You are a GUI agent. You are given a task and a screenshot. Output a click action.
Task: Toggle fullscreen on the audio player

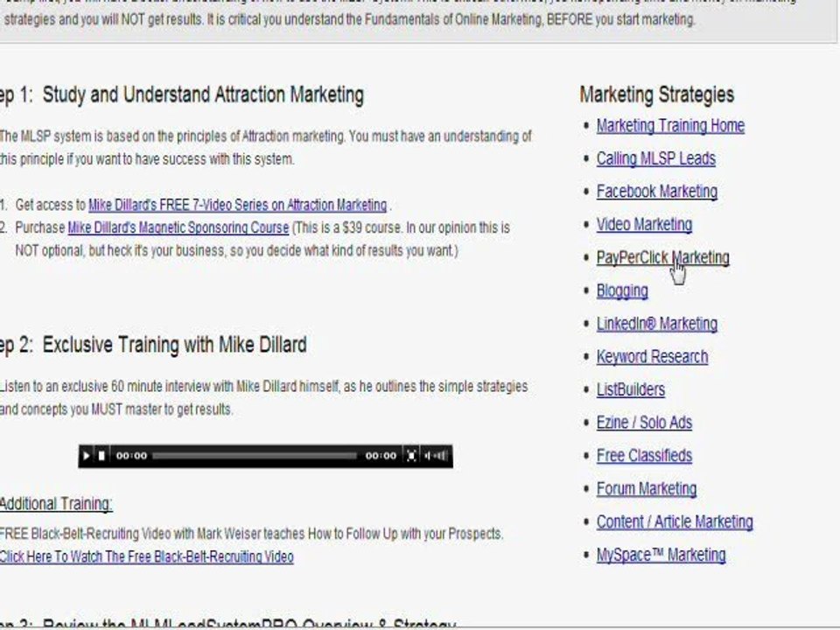411,456
